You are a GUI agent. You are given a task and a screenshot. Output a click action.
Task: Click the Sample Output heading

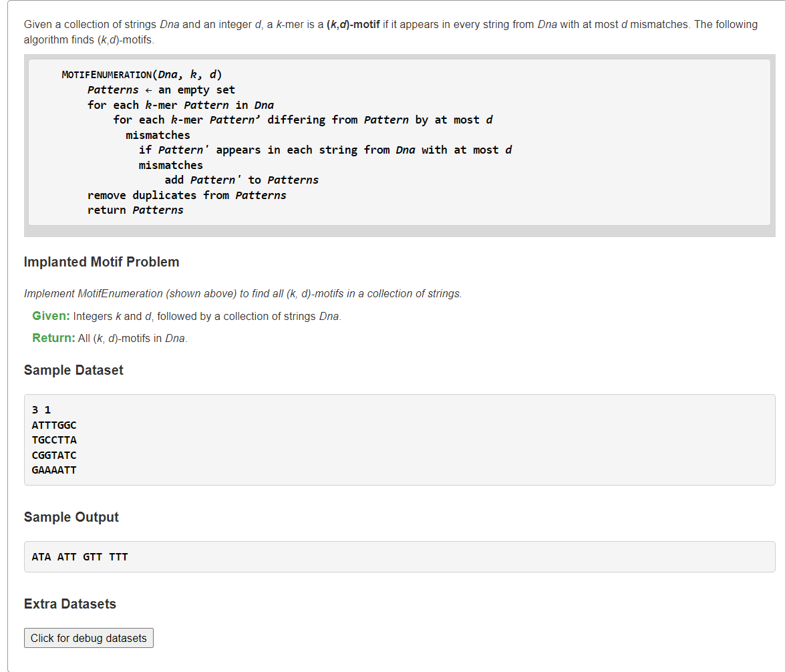pyautogui.click(x=71, y=517)
